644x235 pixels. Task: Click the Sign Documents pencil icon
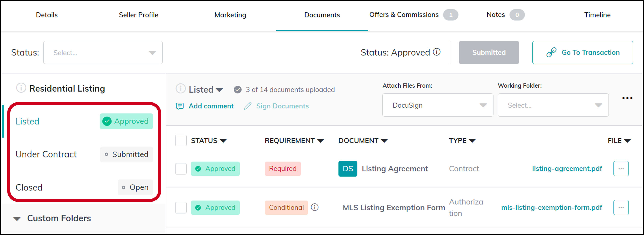click(247, 106)
